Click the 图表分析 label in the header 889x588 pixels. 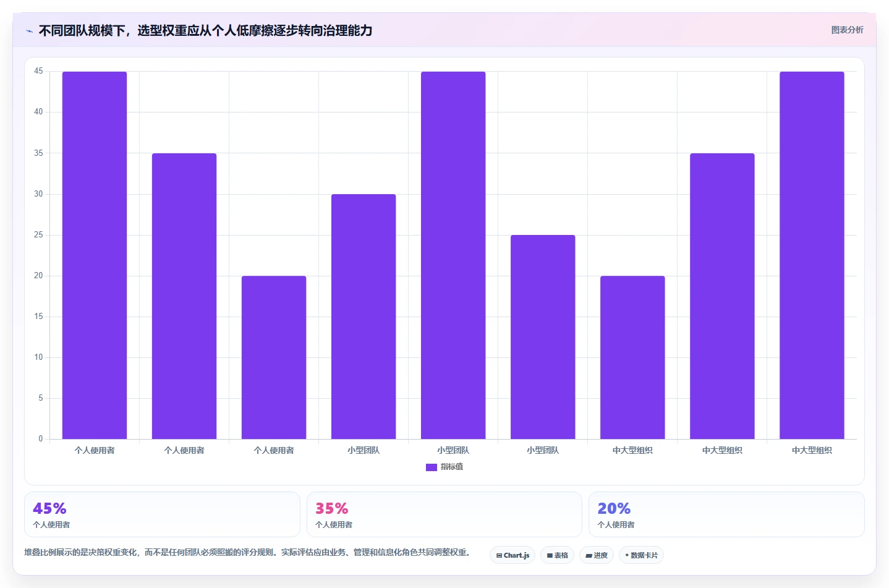pos(847,30)
